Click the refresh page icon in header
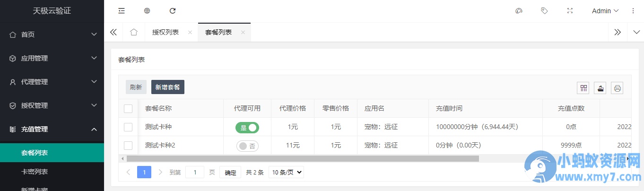 click(173, 11)
